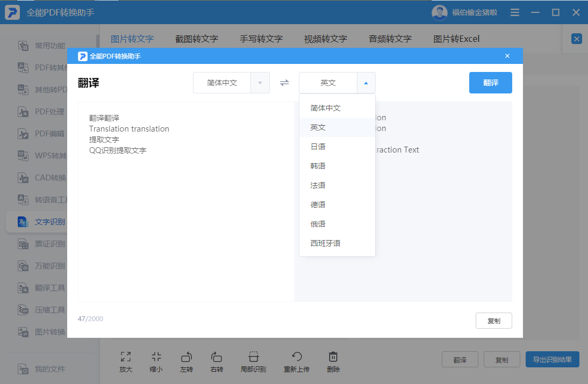Open 转语音工具 sidebar item
This screenshot has width=588, height=384.
click(x=41, y=200)
